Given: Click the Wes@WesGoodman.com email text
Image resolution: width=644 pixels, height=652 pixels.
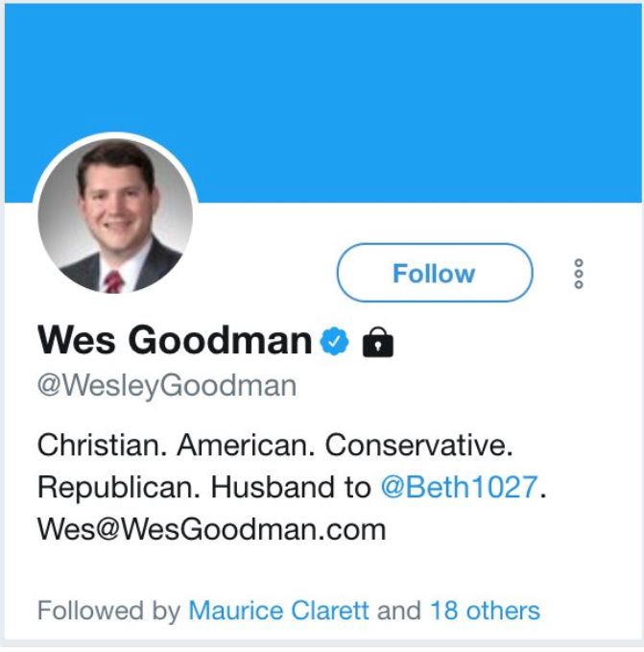Looking at the screenshot, I should 211,528.
